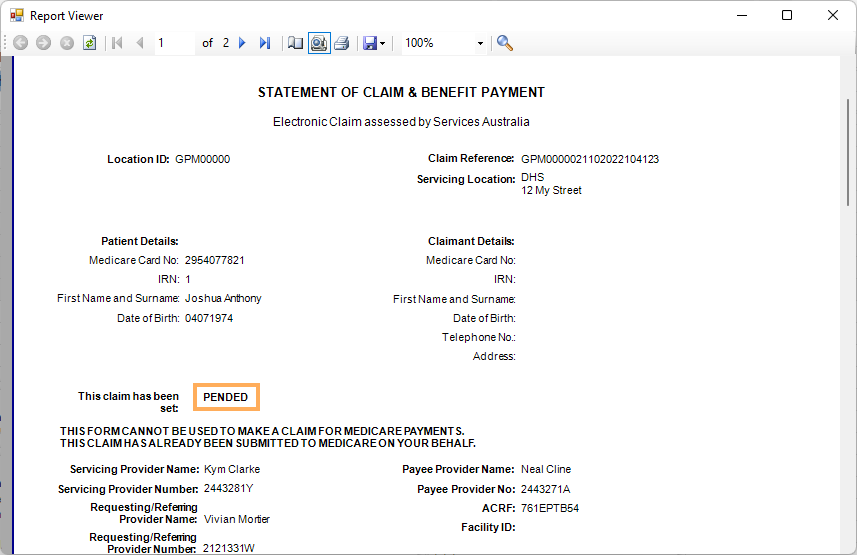The width and height of the screenshot is (857, 555).
Task: Click the 12 My Street address line
Action: click(551, 190)
